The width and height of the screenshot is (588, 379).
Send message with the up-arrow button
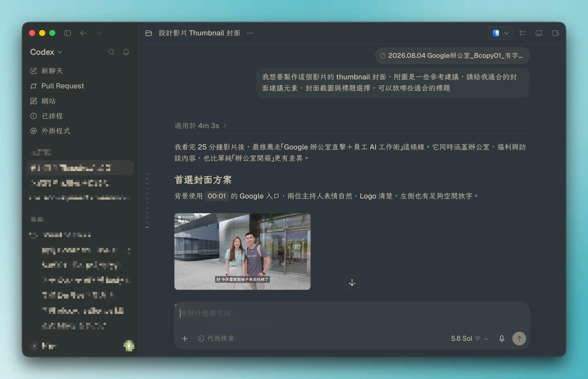pos(519,339)
